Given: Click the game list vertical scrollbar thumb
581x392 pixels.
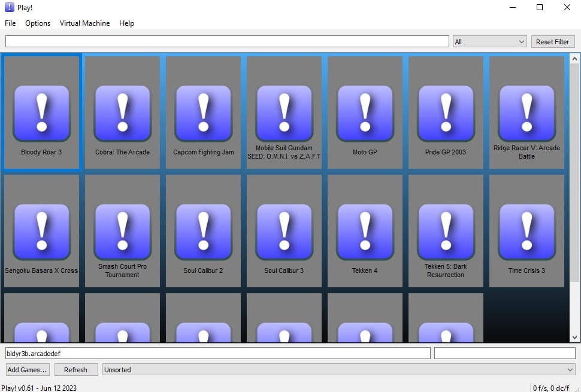Looking at the screenshot, I should pos(574,172).
